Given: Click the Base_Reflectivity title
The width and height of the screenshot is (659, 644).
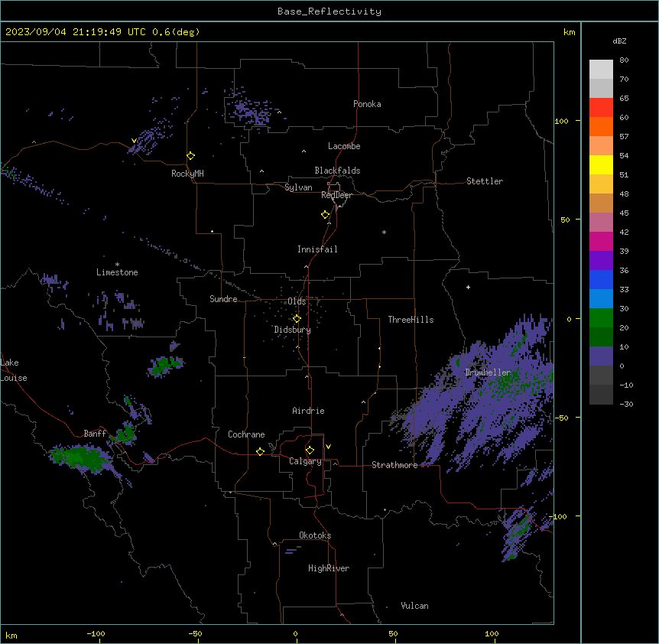Looking at the screenshot, I should (329, 11).
